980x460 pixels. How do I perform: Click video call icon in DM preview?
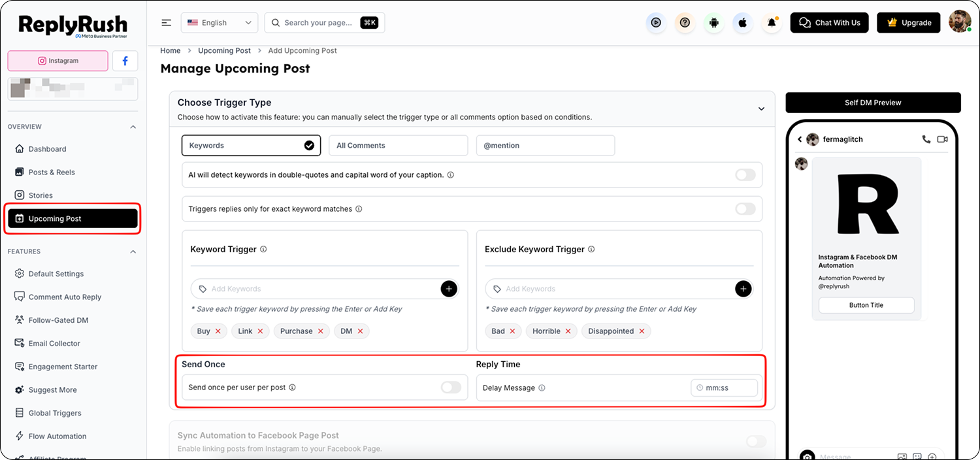[942, 139]
